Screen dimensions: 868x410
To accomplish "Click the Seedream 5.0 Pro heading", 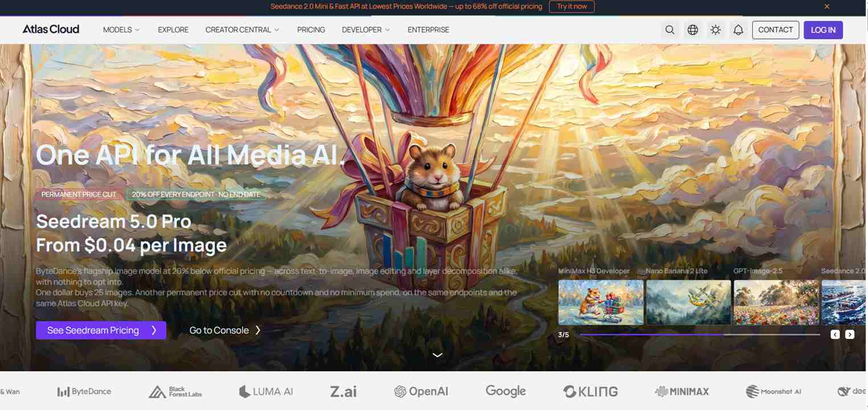I will tap(113, 221).
